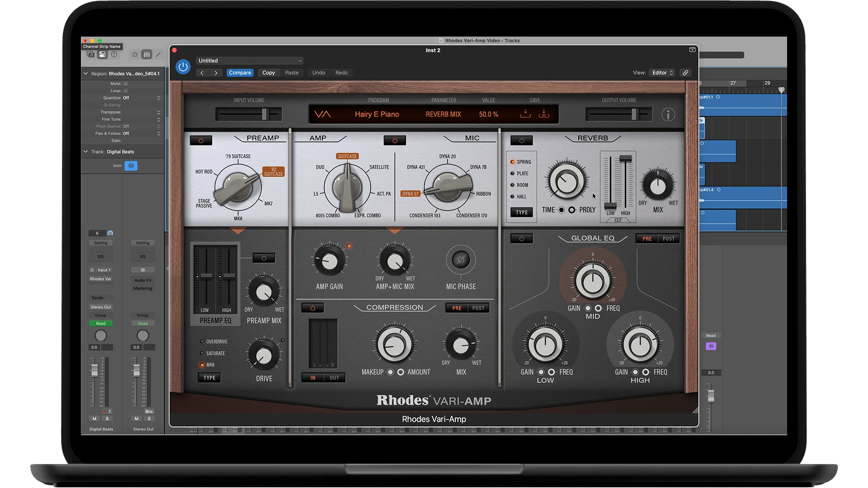Screen dimensions: 868x488
Task: Select Saturate drive type
Action: coord(212,354)
